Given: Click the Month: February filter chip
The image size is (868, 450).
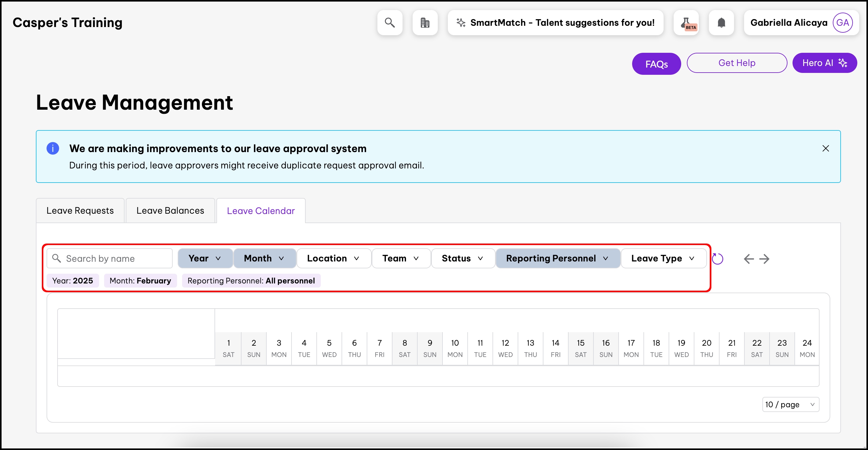Looking at the screenshot, I should pos(140,281).
